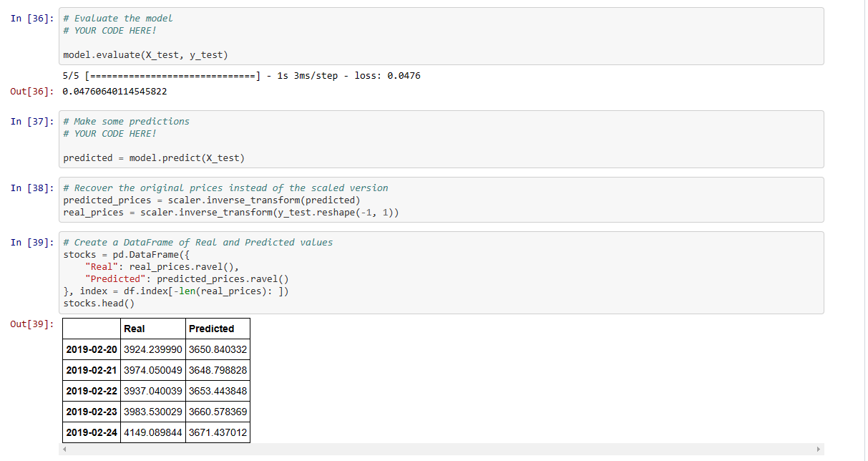The width and height of the screenshot is (868, 461).
Task: Click the 3671.437012 table cell
Action: (x=218, y=432)
